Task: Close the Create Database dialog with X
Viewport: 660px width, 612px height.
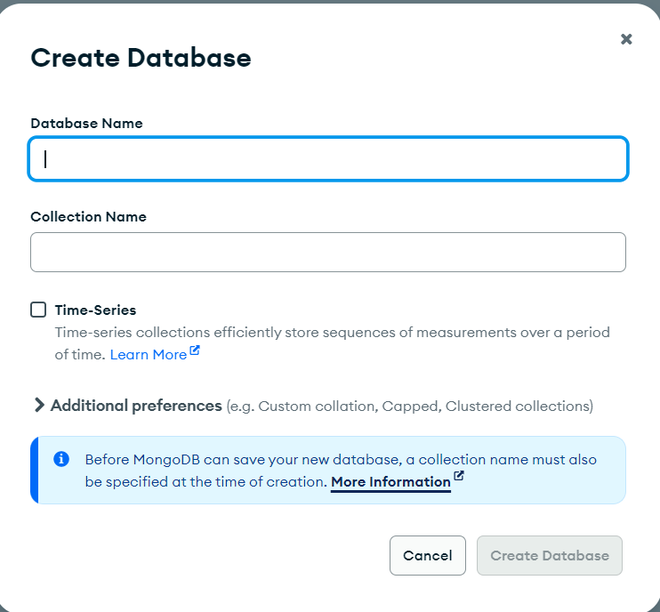Action: 626,39
